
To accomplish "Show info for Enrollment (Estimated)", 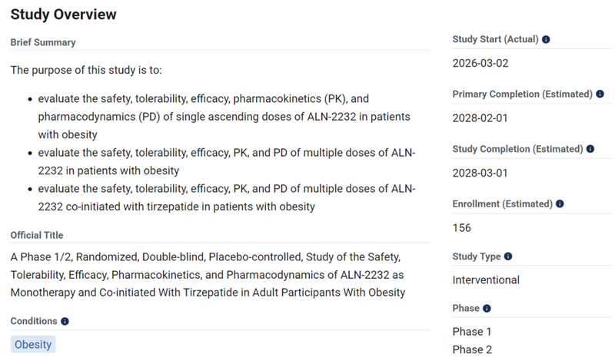I will 560,204.
